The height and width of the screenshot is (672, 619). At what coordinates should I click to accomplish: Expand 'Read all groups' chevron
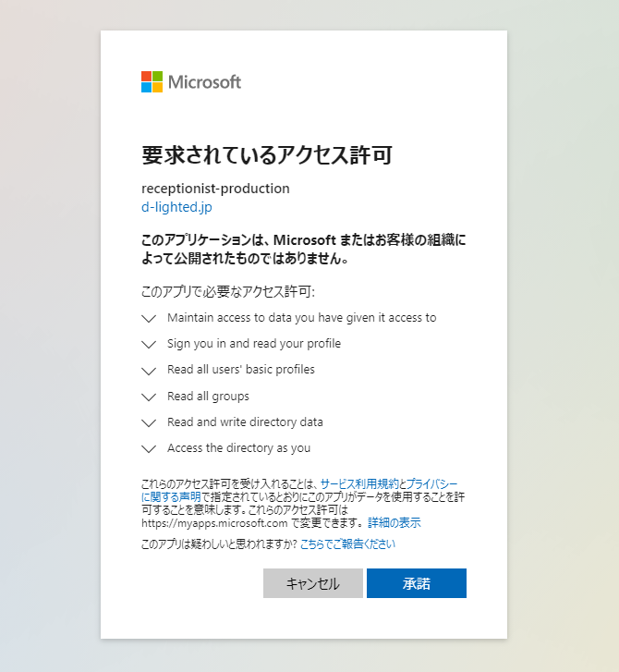(x=149, y=397)
